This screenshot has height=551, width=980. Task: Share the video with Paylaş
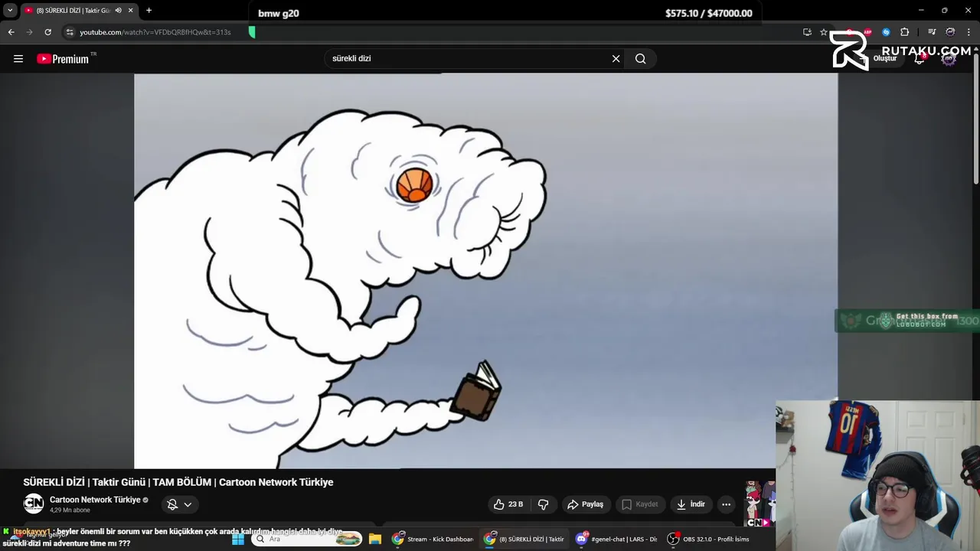[x=586, y=504]
